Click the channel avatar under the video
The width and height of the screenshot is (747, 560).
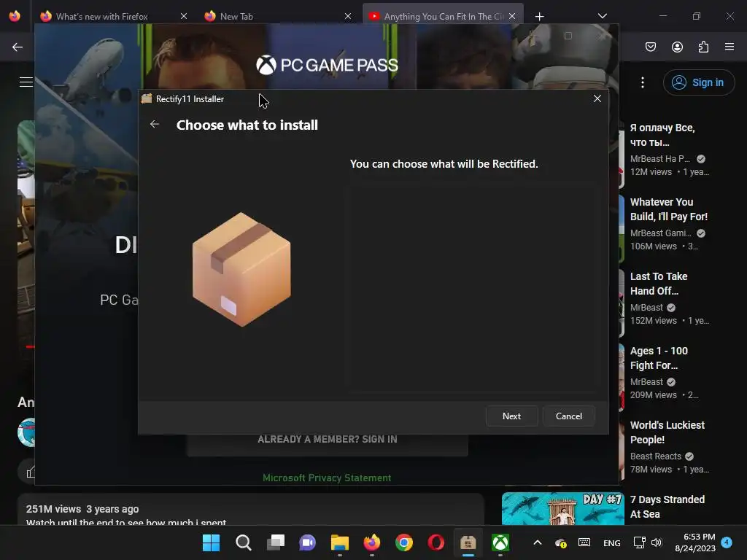tap(27, 432)
